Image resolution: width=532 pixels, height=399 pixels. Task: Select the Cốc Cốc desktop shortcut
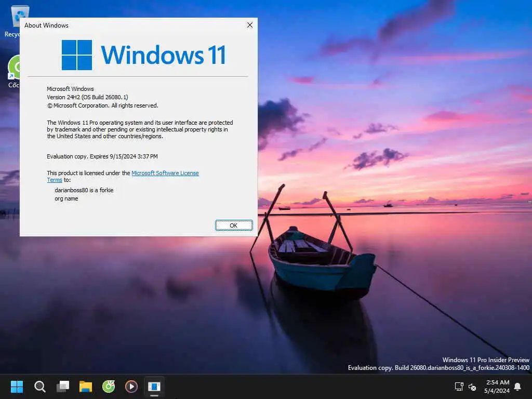(x=14, y=71)
